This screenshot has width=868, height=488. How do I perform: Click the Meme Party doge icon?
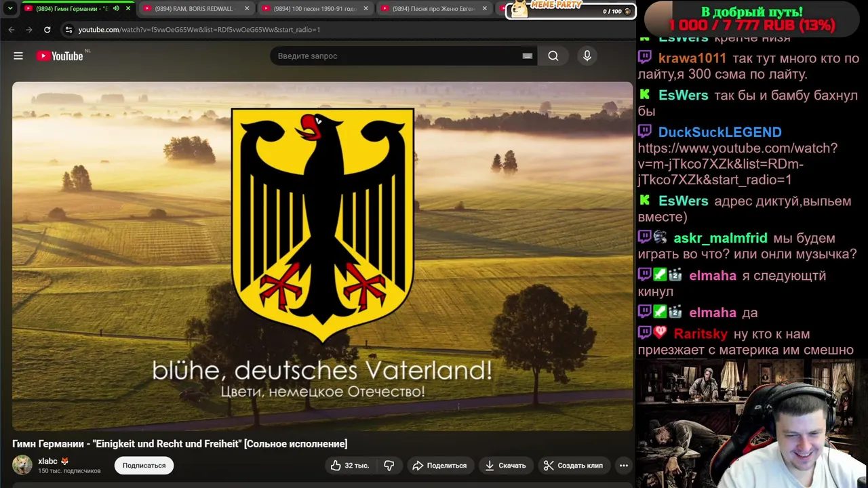(x=519, y=9)
